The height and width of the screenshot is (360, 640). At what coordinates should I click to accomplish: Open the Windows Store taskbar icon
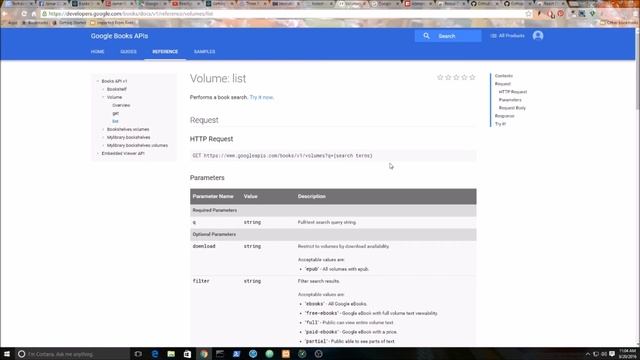click(x=187, y=354)
